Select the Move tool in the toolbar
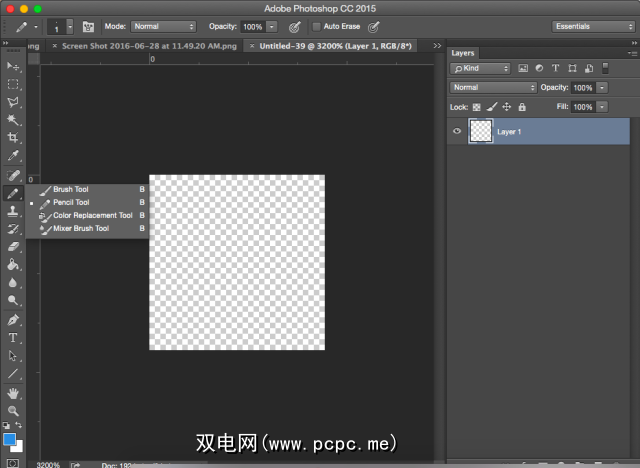 tap(14, 66)
